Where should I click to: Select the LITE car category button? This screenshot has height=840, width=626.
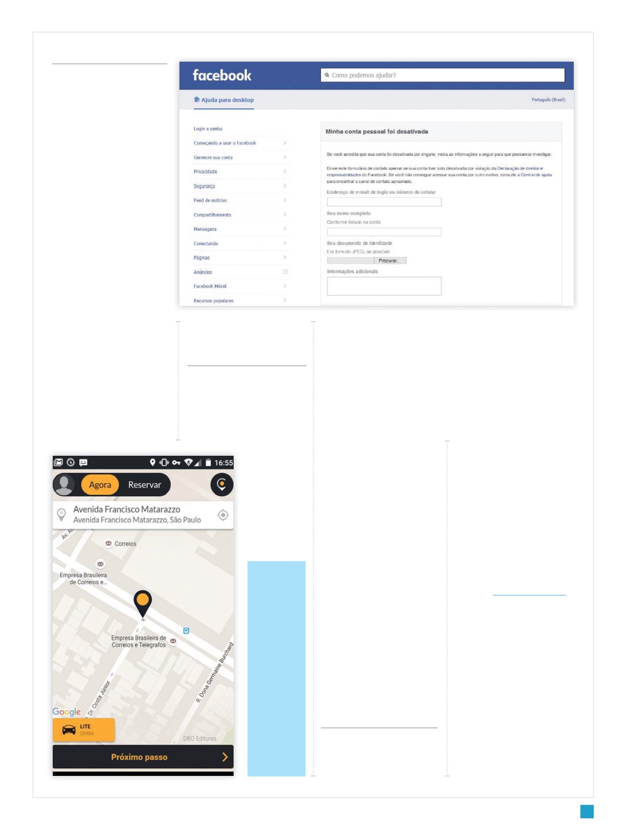tap(84, 730)
